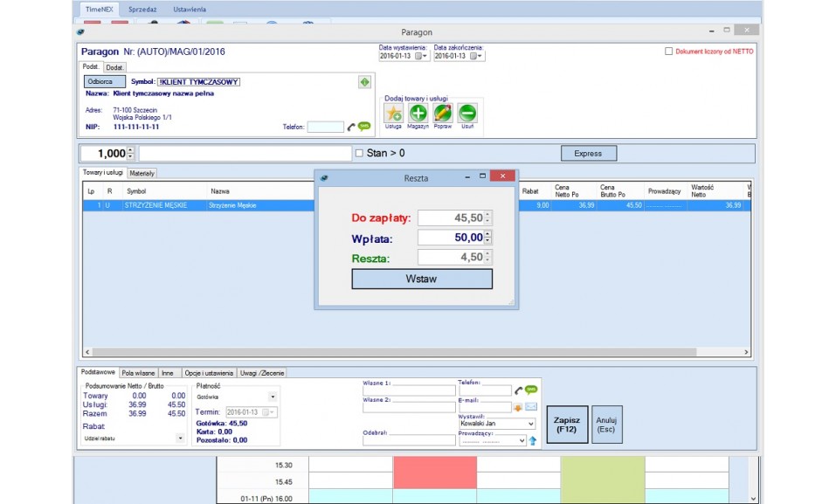Viewport: 836px width, 504px height.
Task: Click the Zapisz (F12) button
Action: point(567,425)
